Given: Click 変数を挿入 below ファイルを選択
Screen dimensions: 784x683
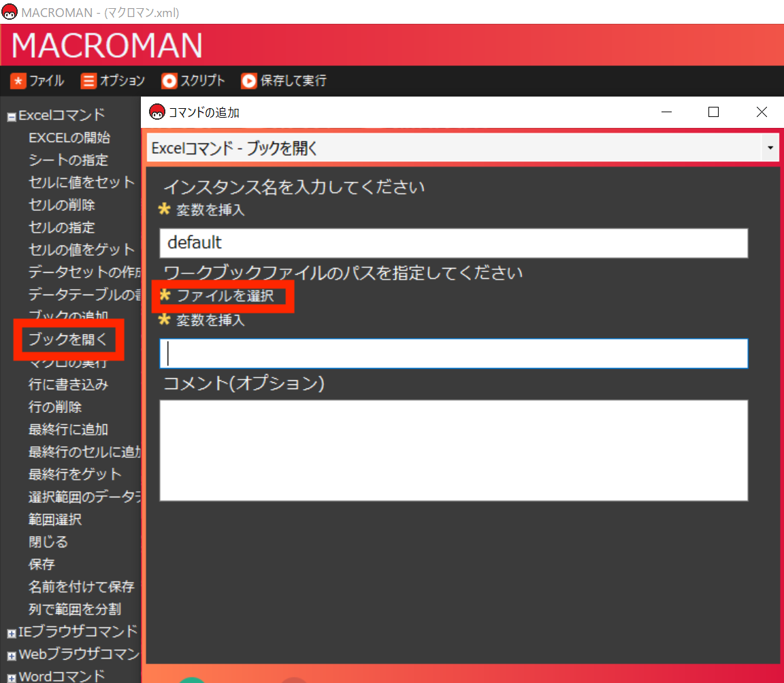Looking at the screenshot, I should [210, 320].
